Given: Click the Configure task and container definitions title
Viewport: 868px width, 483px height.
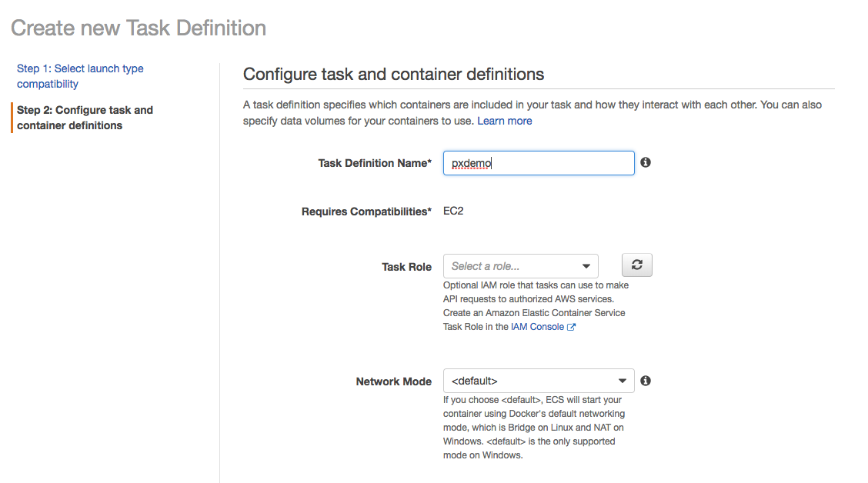Looking at the screenshot, I should [x=394, y=74].
